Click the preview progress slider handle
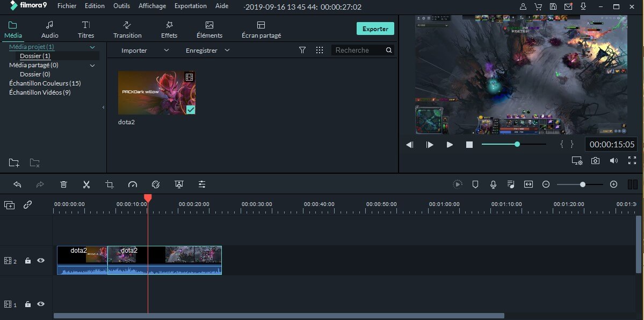The width and height of the screenshot is (644, 320). [x=517, y=144]
